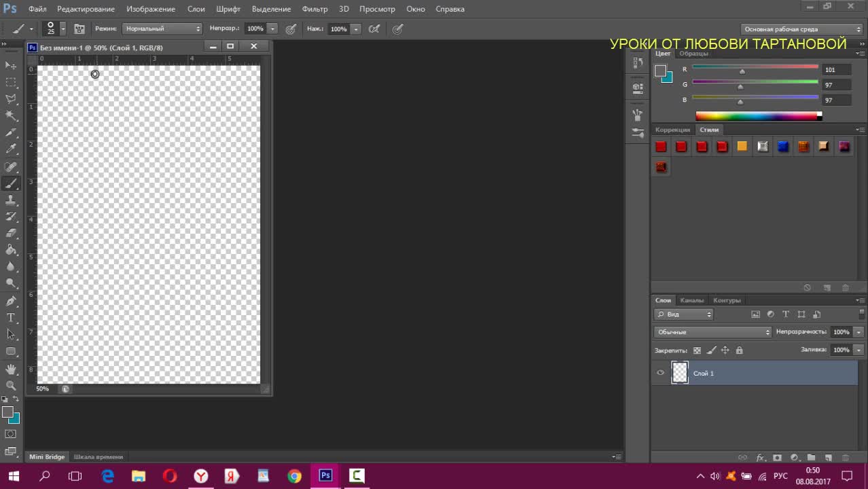Create a new layer group

811,458
